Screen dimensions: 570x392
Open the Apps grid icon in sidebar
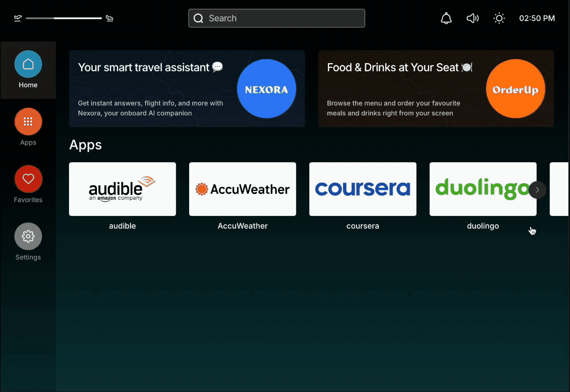click(28, 122)
